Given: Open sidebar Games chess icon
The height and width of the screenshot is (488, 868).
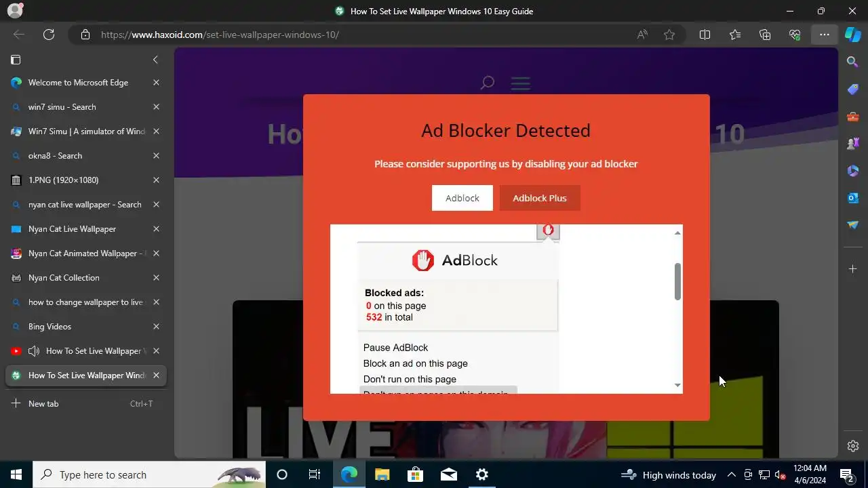Looking at the screenshot, I should 853,144.
